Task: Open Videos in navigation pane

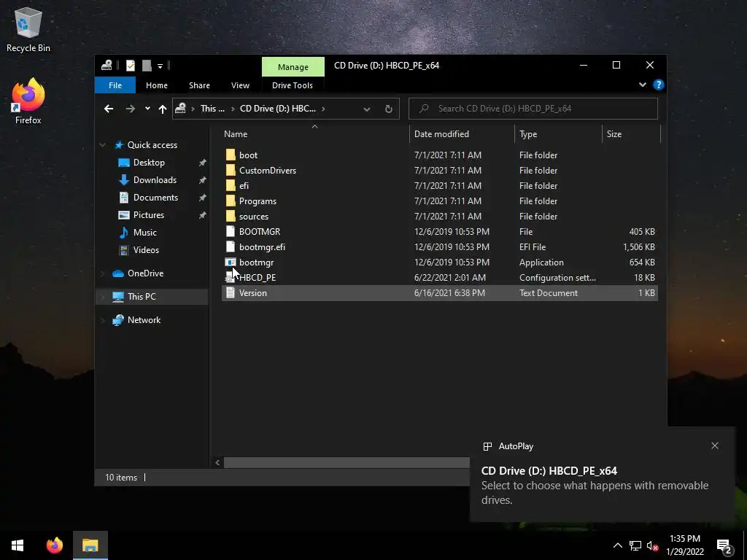Action: [x=146, y=250]
